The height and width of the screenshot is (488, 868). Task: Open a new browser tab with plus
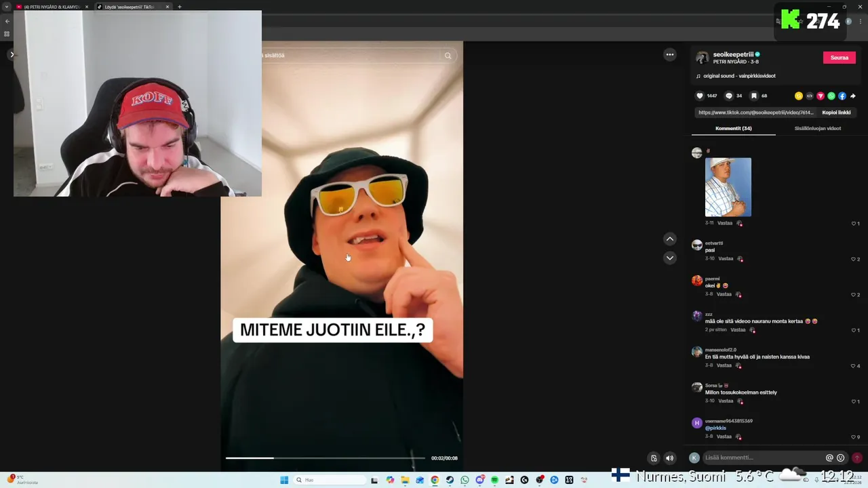180,7
